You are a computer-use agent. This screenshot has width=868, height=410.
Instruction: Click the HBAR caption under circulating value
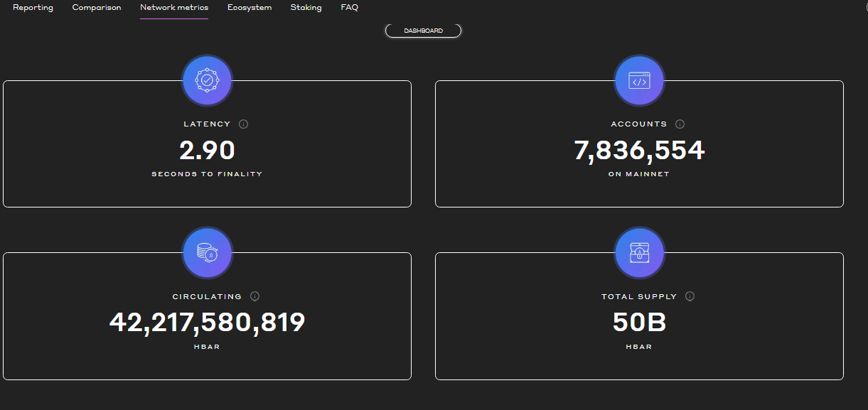pos(207,347)
